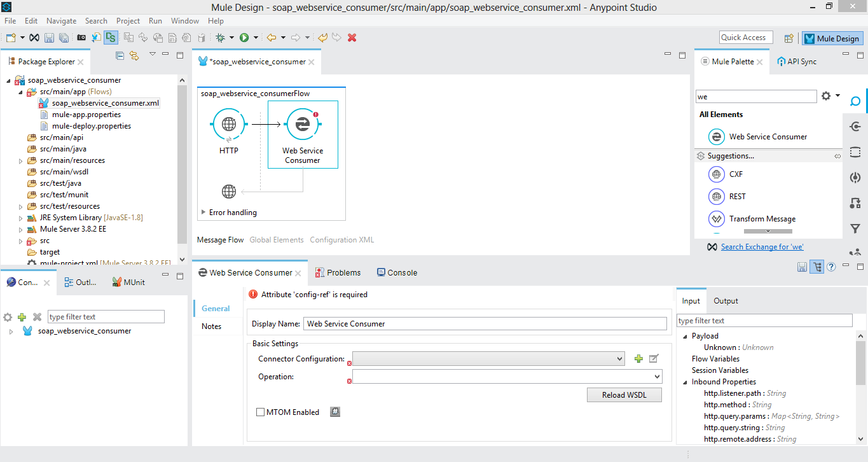The height and width of the screenshot is (462, 868).
Task: Expand the Error handling section
Action: (203, 213)
